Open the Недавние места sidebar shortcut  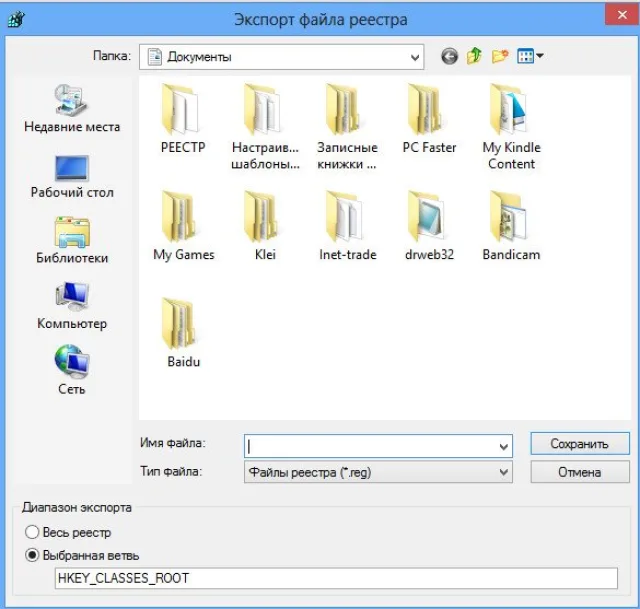click(72, 108)
